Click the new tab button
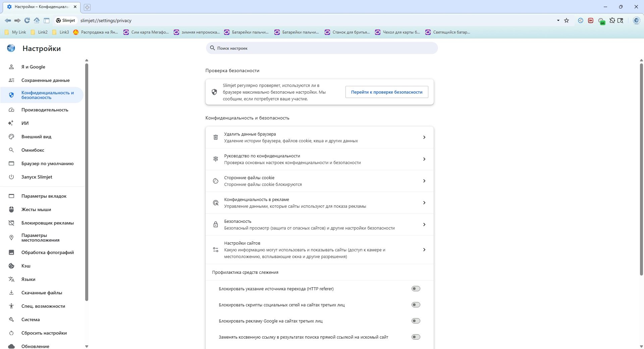This screenshot has height=349, width=644. click(87, 7)
